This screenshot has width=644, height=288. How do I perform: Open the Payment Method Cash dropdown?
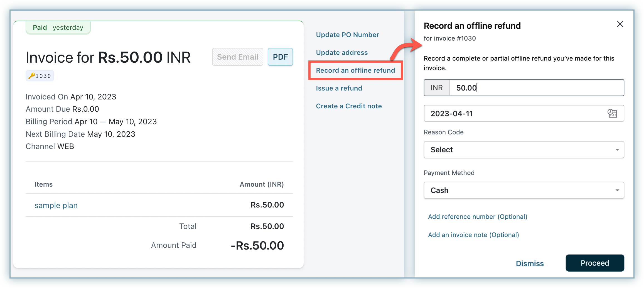[x=523, y=191]
